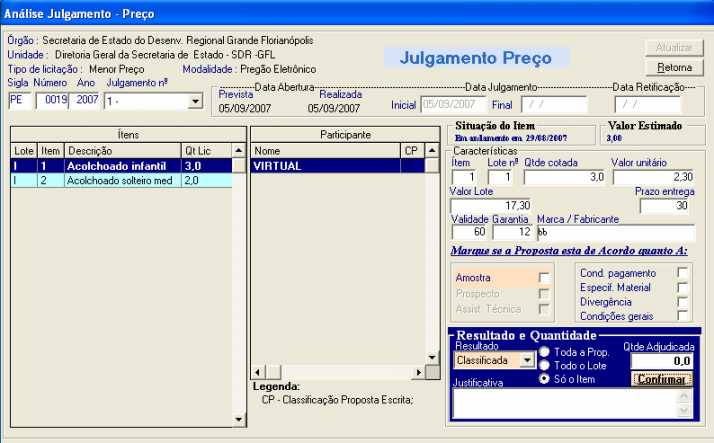This screenshot has height=443, width=714.
Task: Click the Itens list scroll up arrow
Action: click(x=239, y=150)
